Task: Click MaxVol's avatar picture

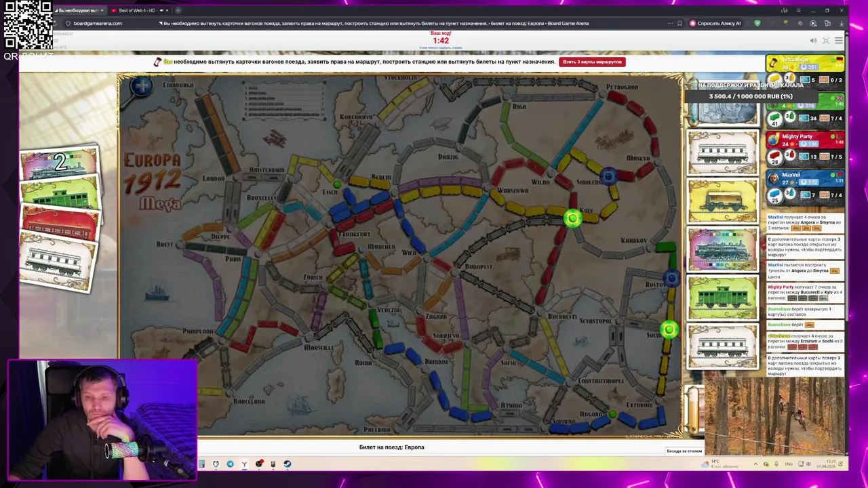Action: (x=773, y=178)
